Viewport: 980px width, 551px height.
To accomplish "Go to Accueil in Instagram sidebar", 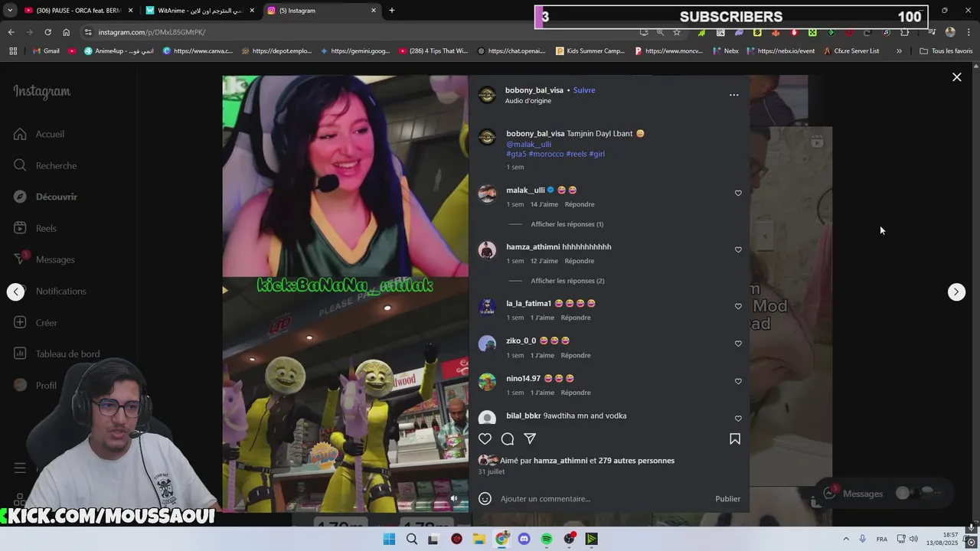I will point(40,134).
